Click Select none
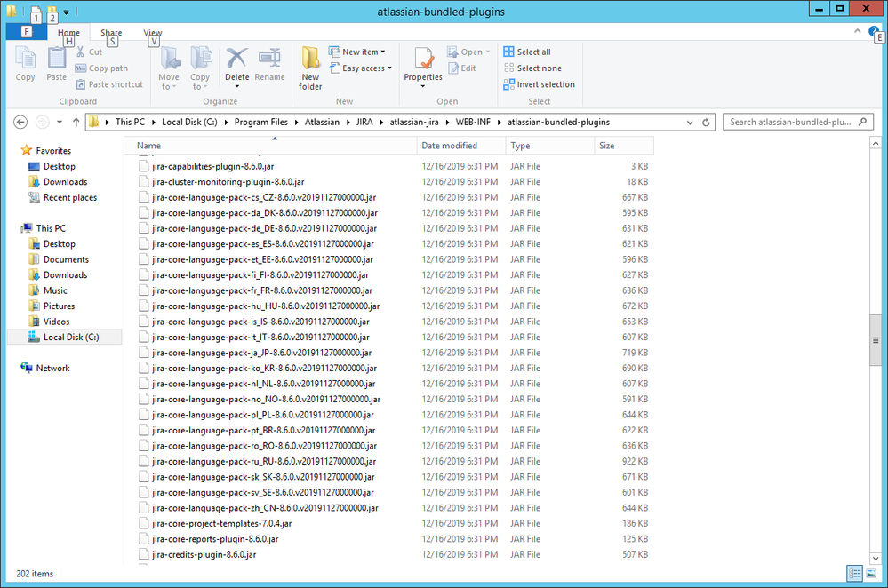Viewport: 888px width, 588px height. pos(533,68)
